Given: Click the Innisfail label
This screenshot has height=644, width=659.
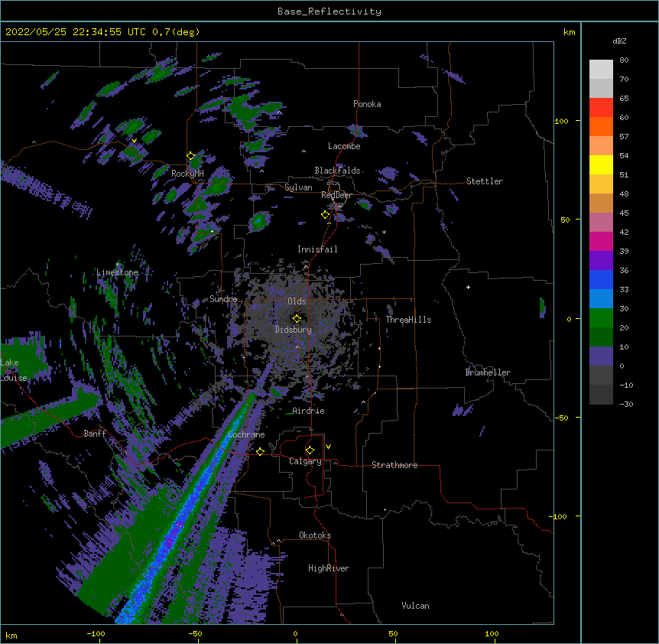Looking at the screenshot, I should pos(317,249).
